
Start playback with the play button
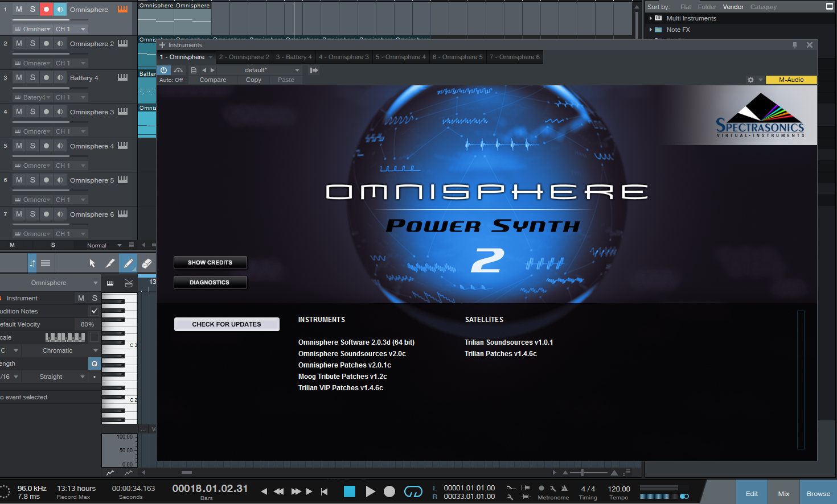[x=370, y=491]
